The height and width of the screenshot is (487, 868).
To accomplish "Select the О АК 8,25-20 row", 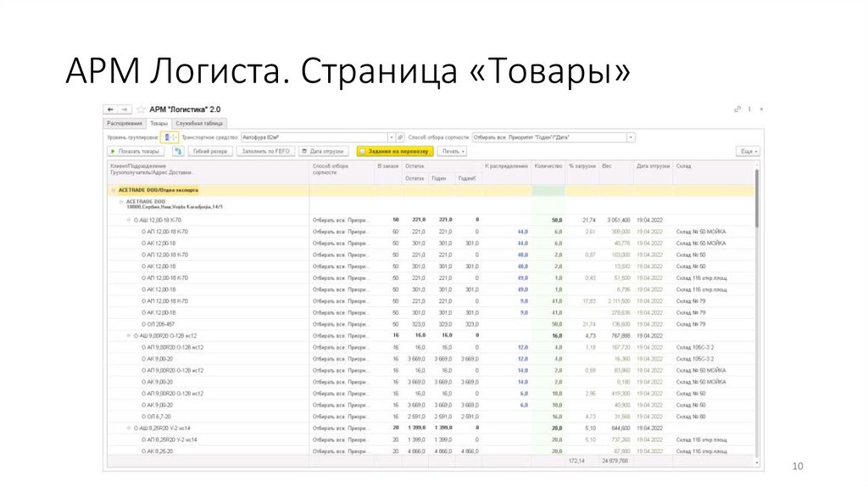I will pos(431,451).
